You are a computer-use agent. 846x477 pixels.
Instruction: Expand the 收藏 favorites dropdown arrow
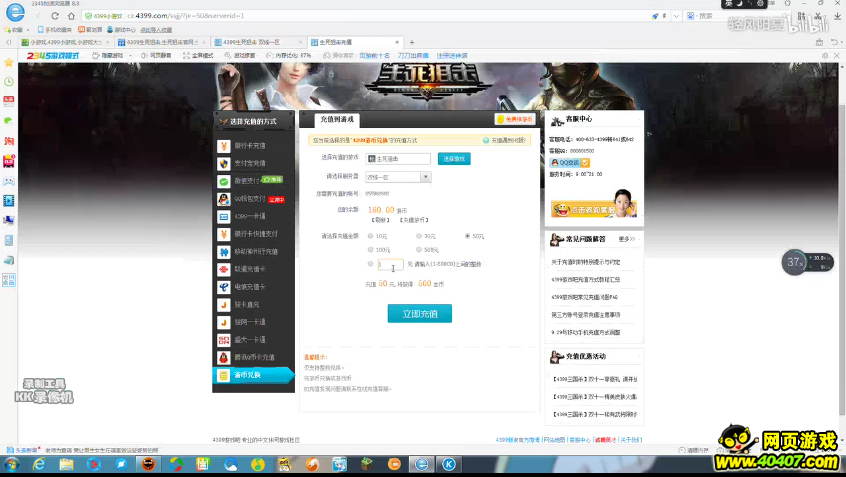click(28, 30)
